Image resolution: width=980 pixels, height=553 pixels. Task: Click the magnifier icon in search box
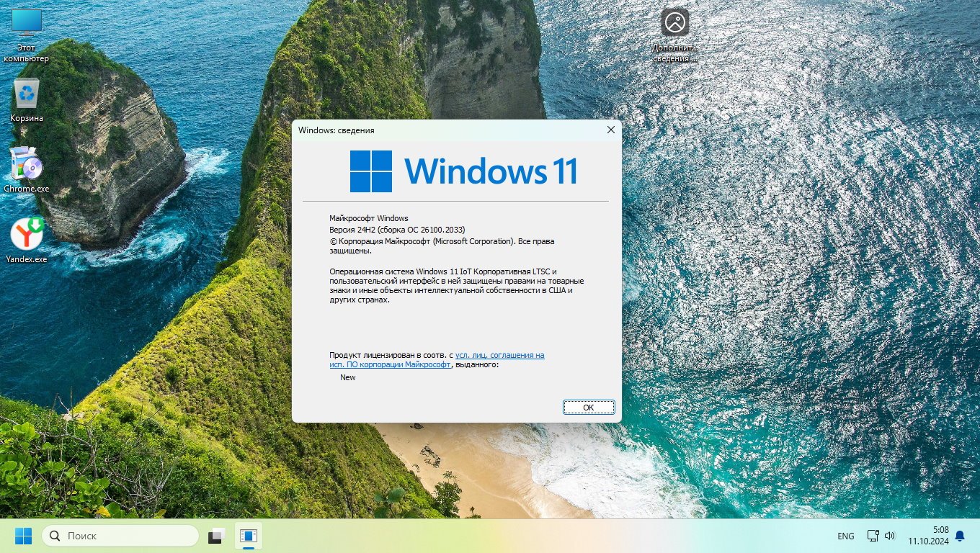pos(55,536)
